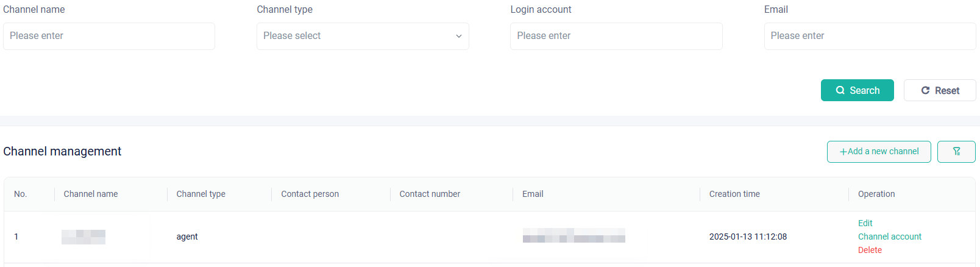Click the Login account input field
This screenshot has height=267, width=980.
616,36
